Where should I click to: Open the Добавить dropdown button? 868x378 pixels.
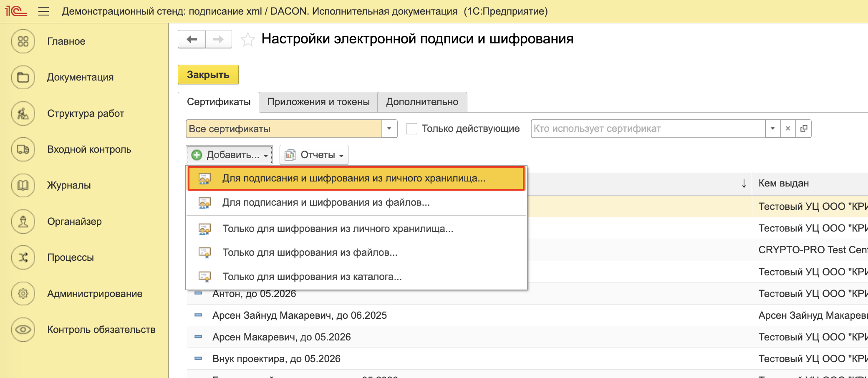point(230,155)
